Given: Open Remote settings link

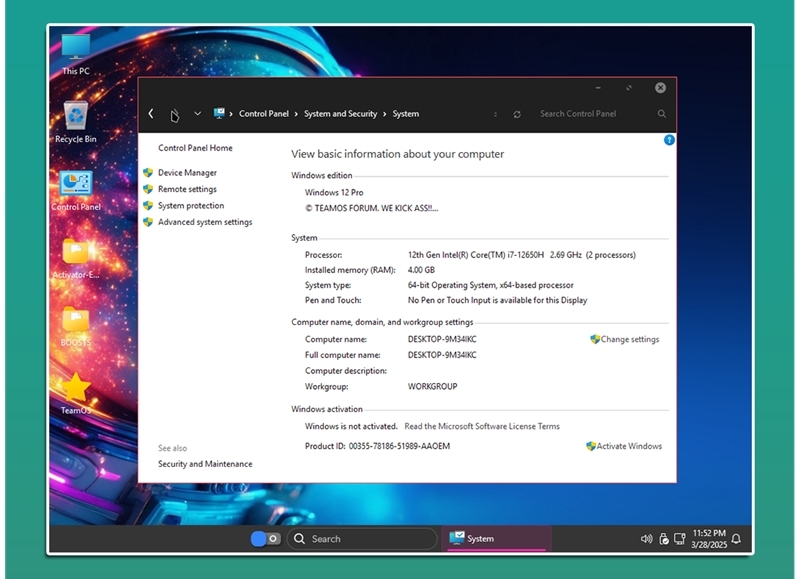Looking at the screenshot, I should pos(187,189).
